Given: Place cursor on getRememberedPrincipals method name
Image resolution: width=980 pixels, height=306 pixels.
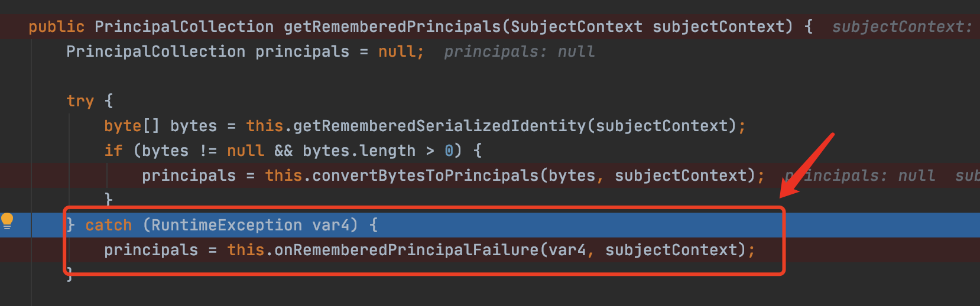Looking at the screenshot, I should tap(392, 27).
